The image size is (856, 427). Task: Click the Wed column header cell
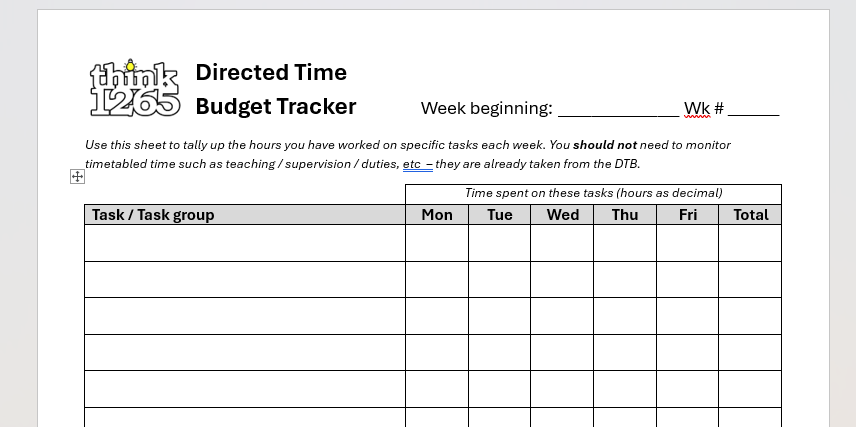562,215
